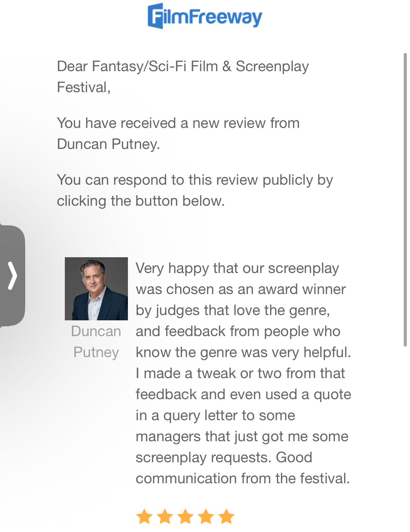Screen dimensions: 410x532
Task: Click 'Duncan Putney.' in the new review notice
Action: tap(108, 144)
